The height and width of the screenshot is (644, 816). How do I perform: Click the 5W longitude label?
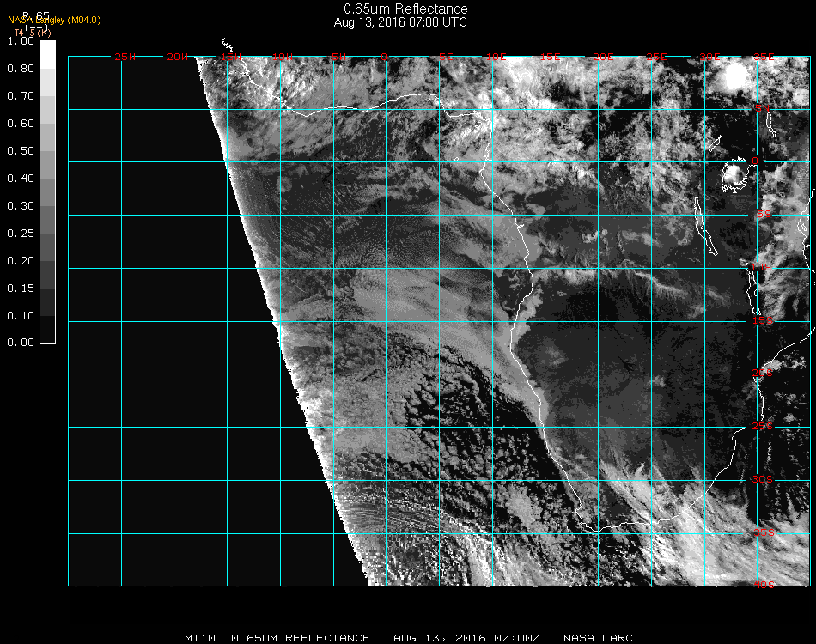[338, 57]
